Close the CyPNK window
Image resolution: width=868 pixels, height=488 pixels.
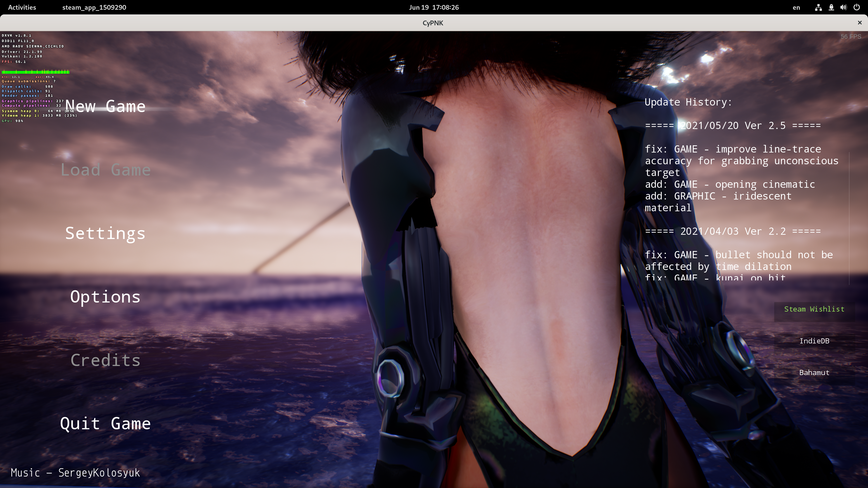tap(860, 23)
